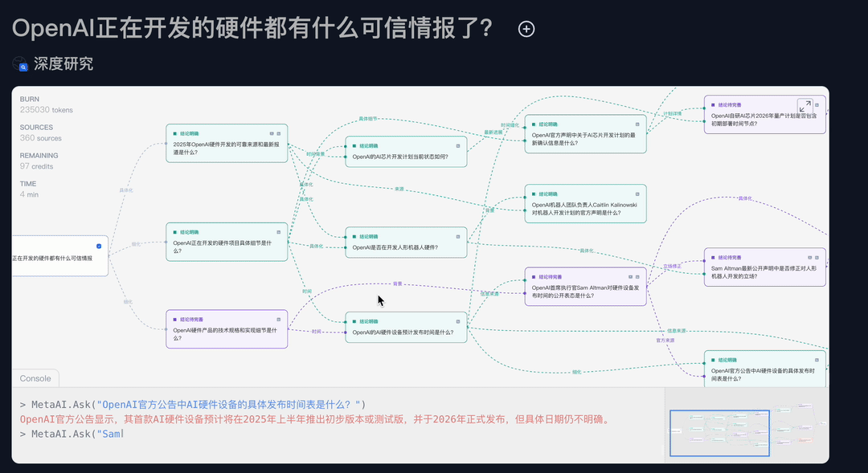Click the purple 时间 edge label near 技术规格 node
The height and width of the screenshot is (473, 868).
click(x=316, y=332)
